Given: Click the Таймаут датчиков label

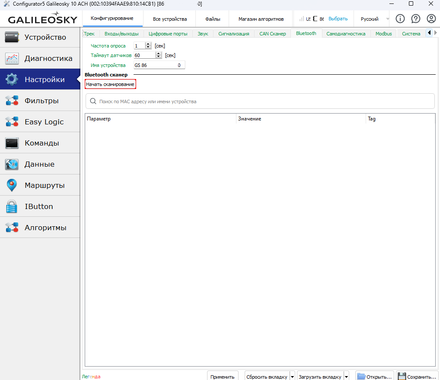Looking at the screenshot, I should point(111,55).
